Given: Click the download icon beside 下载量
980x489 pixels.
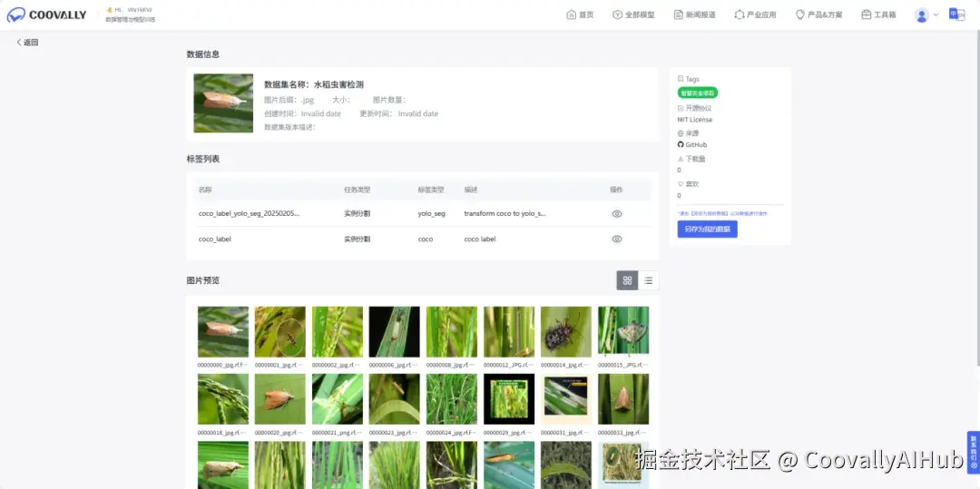Looking at the screenshot, I should (681, 159).
